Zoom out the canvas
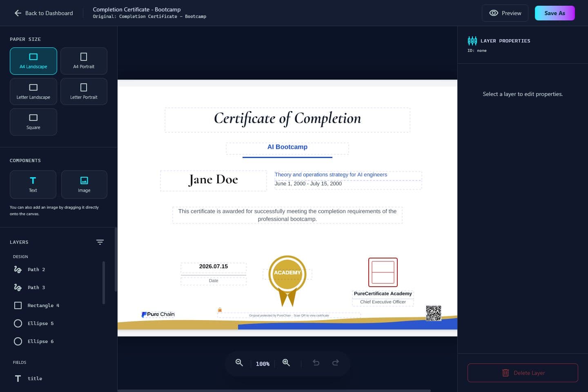This screenshot has width=588, height=392. [x=239, y=363]
